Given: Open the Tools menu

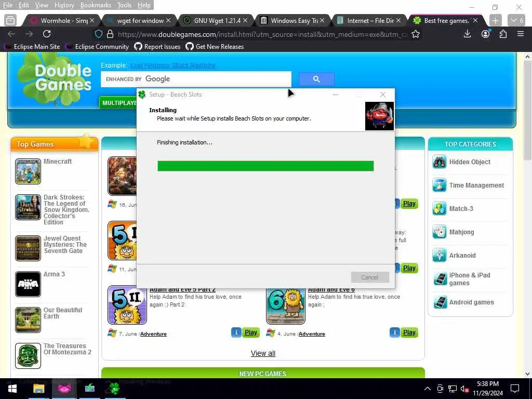Looking at the screenshot, I should click(124, 5).
